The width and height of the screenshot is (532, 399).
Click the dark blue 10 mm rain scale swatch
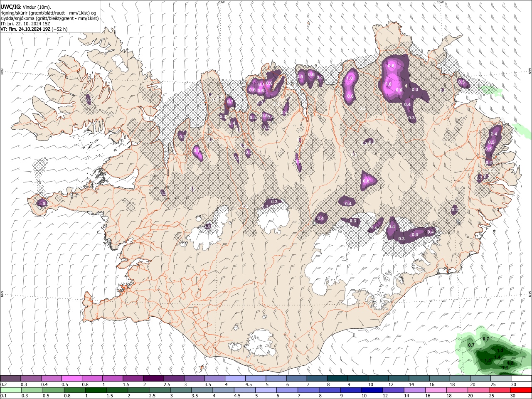coord(372,390)
